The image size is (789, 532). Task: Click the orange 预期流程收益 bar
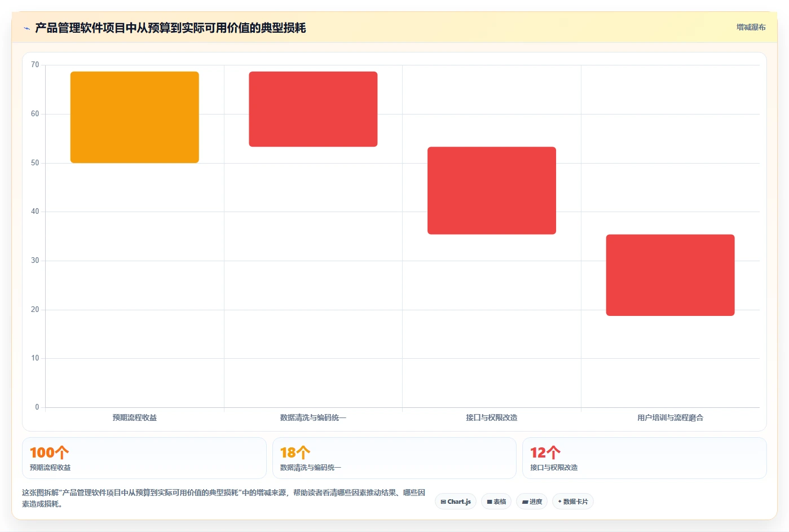pyautogui.click(x=135, y=117)
